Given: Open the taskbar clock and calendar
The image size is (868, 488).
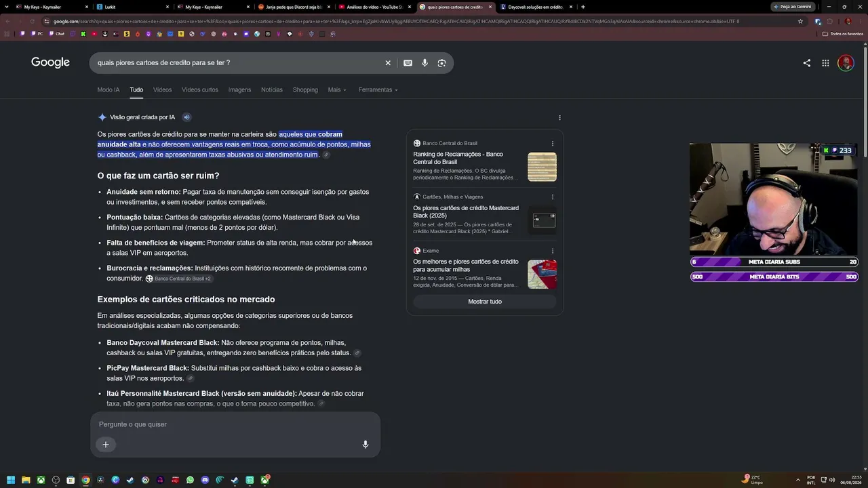Looking at the screenshot, I should 851,480.
